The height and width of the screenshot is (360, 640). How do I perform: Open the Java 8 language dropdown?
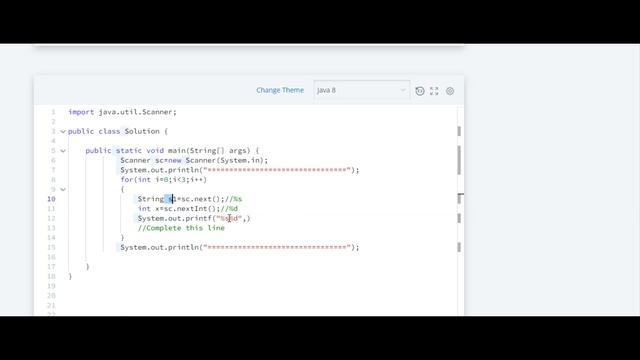point(362,90)
